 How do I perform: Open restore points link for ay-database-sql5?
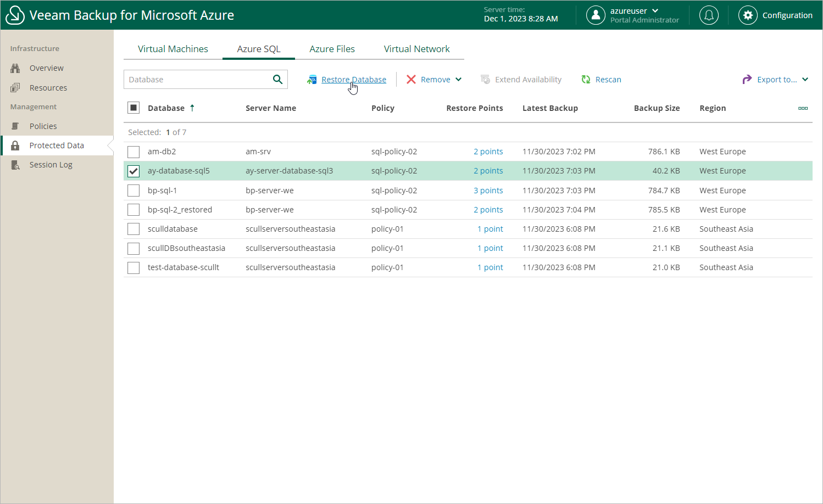point(488,171)
